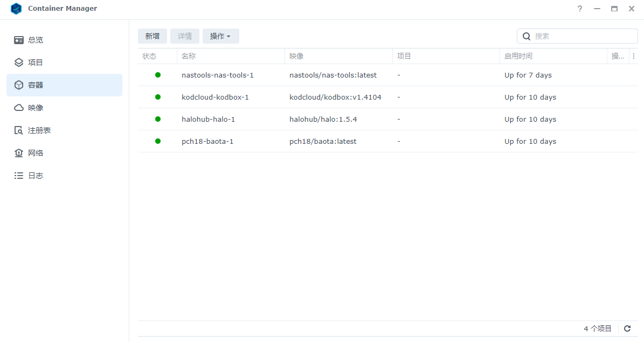This screenshot has height=342, width=644.
Task: Click "Up for 10 days" in halohub-halo-1 row
Action: pos(530,120)
